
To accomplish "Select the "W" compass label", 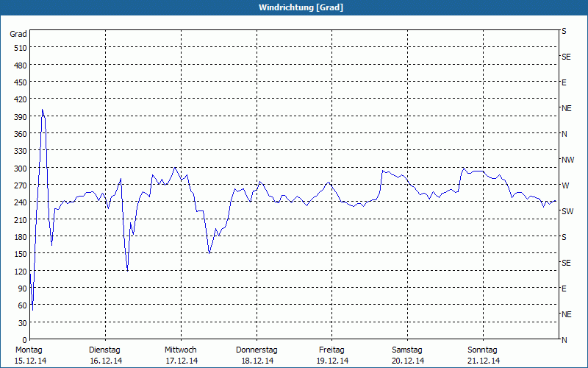I will click(x=565, y=185).
